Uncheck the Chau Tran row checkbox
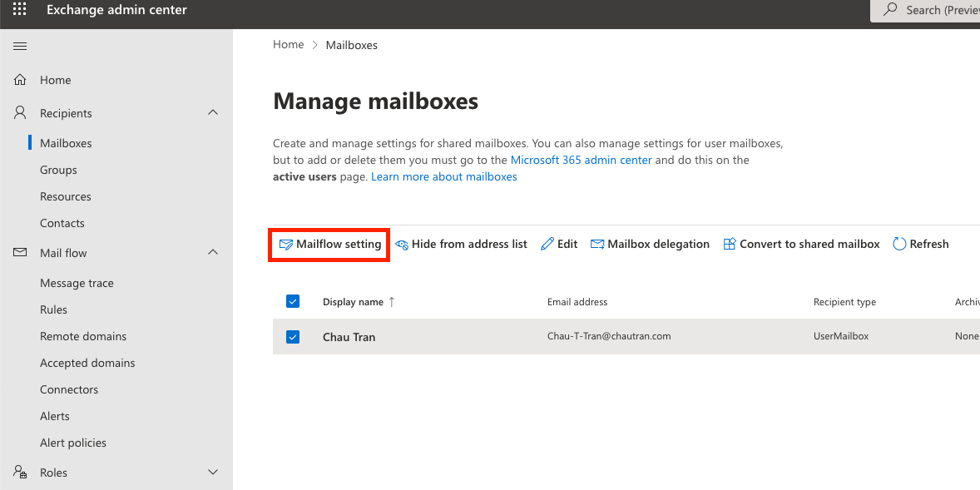 tap(293, 337)
